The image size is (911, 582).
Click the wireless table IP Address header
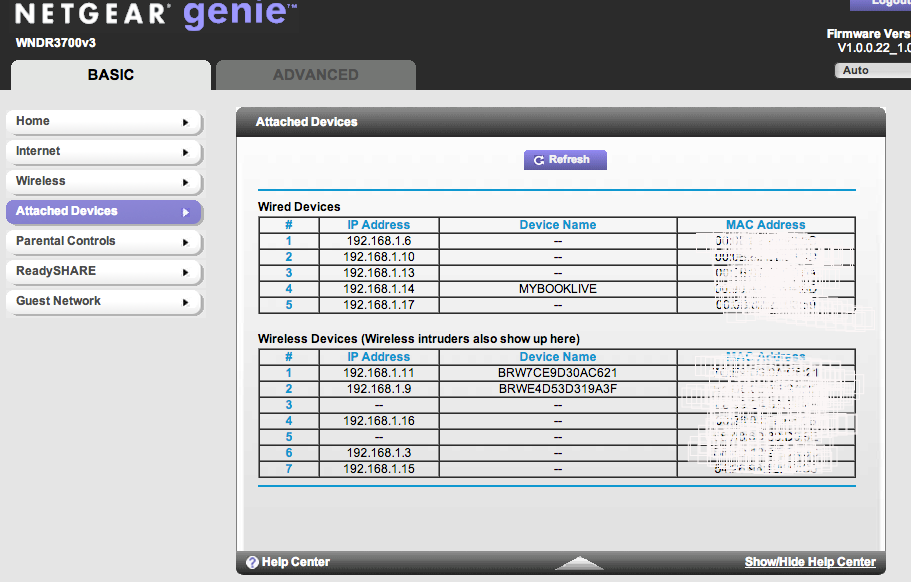click(379, 357)
